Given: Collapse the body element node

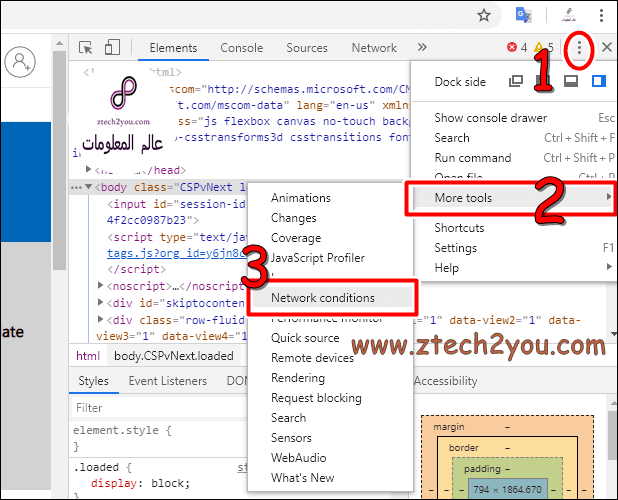Looking at the screenshot, I should tap(88, 186).
